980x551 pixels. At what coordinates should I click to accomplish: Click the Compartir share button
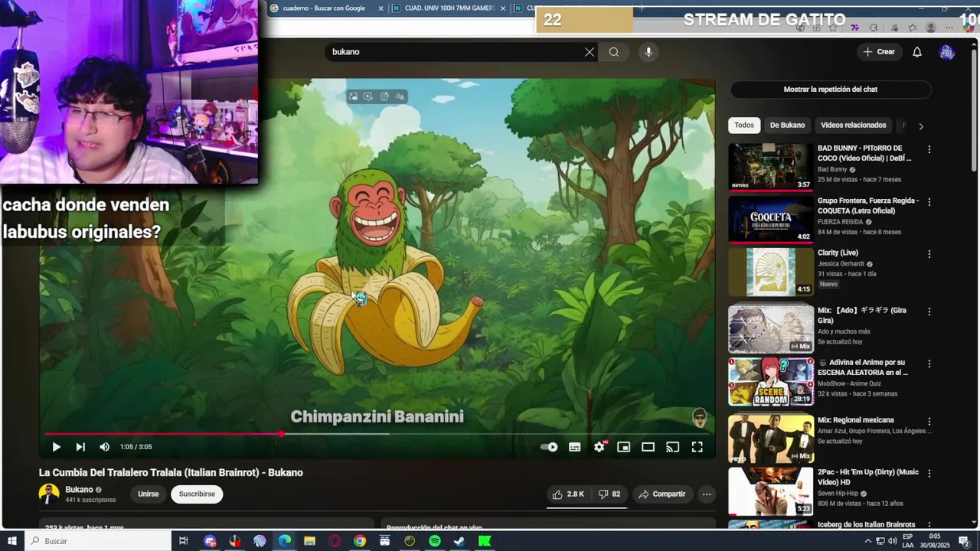click(x=662, y=494)
